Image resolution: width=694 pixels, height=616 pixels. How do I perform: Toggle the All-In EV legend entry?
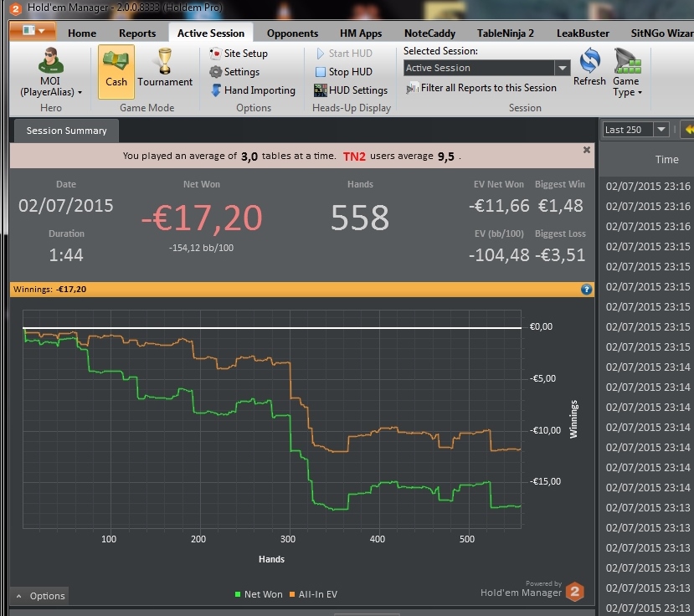pos(313,594)
